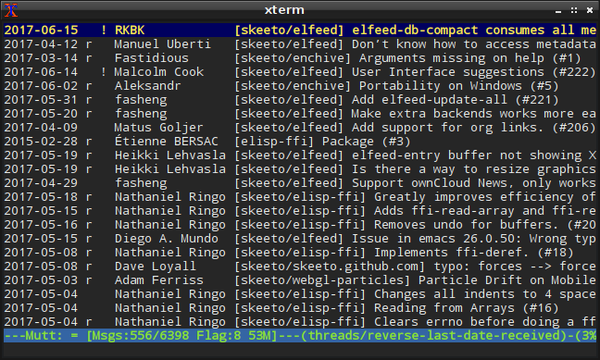Minimize the xterm window

[x=558, y=10]
